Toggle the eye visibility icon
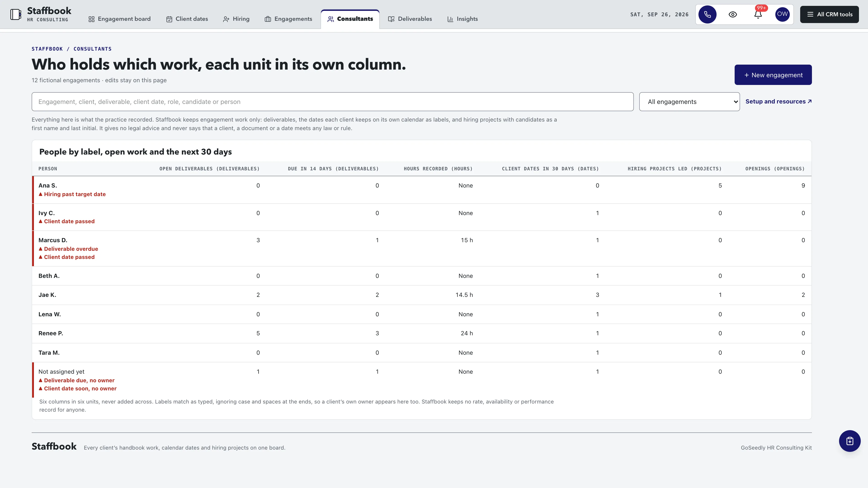 coord(733,14)
